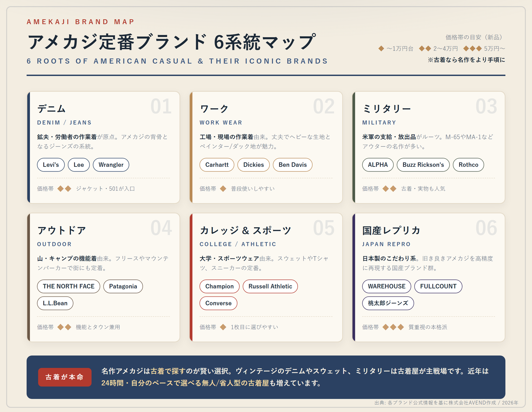Select the note 普段使いしやすい
The image size is (532, 412).
pyautogui.click(x=253, y=189)
